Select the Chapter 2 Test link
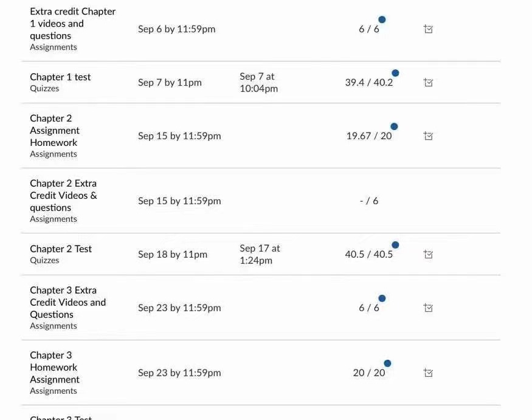Image resolution: width=532 pixels, height=420 pixels. (61, 249)
